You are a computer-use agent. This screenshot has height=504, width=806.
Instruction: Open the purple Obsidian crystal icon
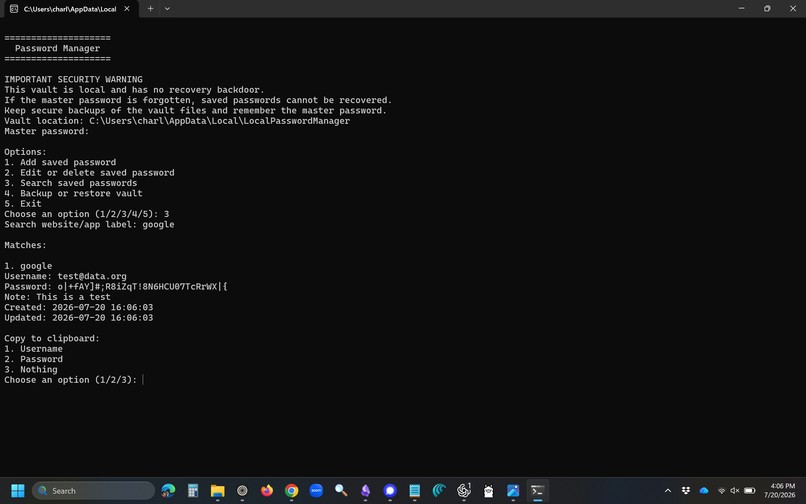(365, 491)
